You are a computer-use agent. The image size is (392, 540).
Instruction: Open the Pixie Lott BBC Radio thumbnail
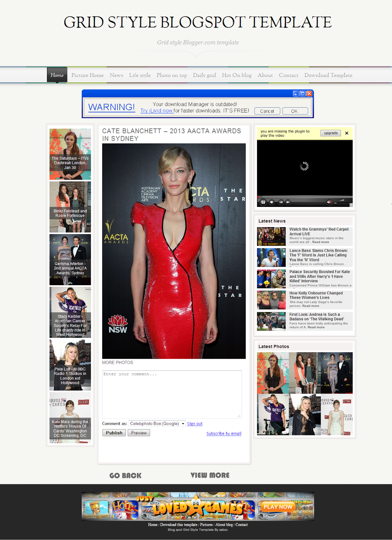(x=70, y=365)
